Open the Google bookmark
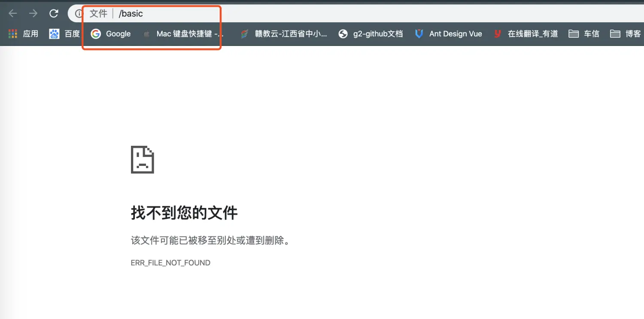Viewport: 644px width, 319px height. tap(111, 33)
